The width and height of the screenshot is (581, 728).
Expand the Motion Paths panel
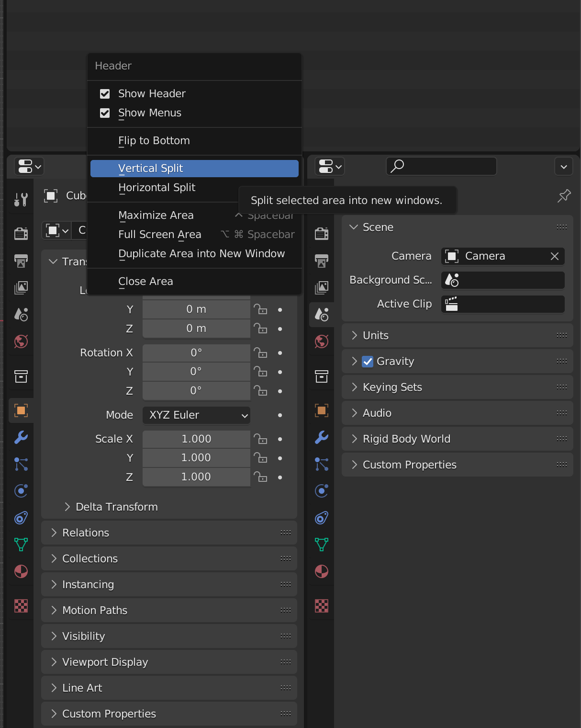(x=169, y=611)
